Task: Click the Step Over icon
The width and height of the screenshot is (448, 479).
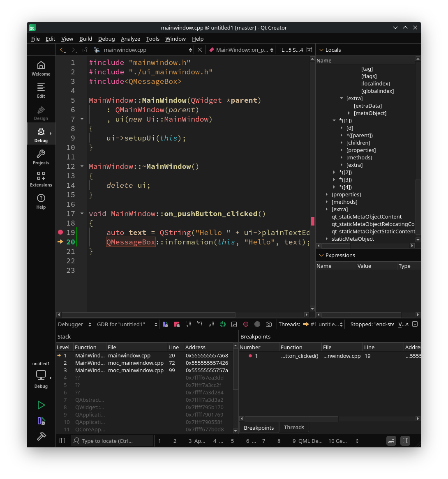Action: tap(188, 325)
